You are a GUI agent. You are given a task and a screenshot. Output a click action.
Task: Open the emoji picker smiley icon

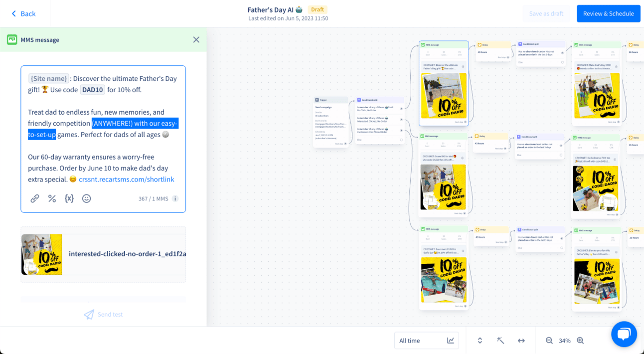tap(87, 198)
